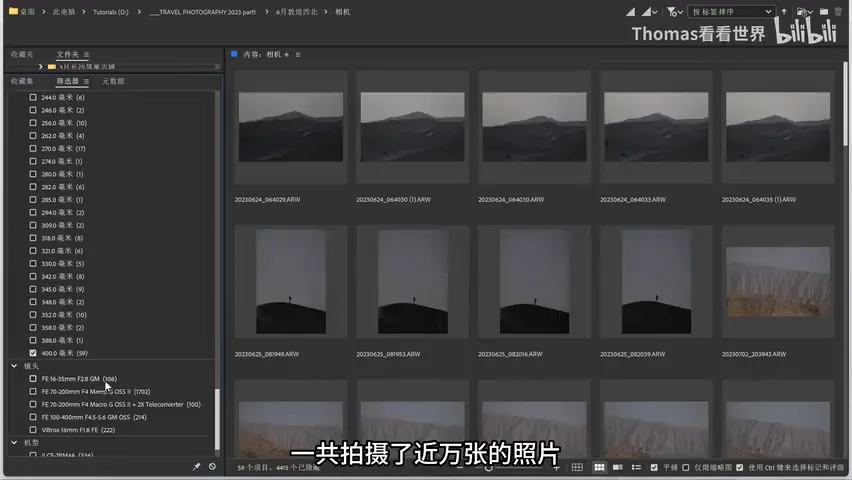Open the 文件夹 panel menu icon
Image resolution: width=852 pixels, height=480 pixels.
coord(86,54)
